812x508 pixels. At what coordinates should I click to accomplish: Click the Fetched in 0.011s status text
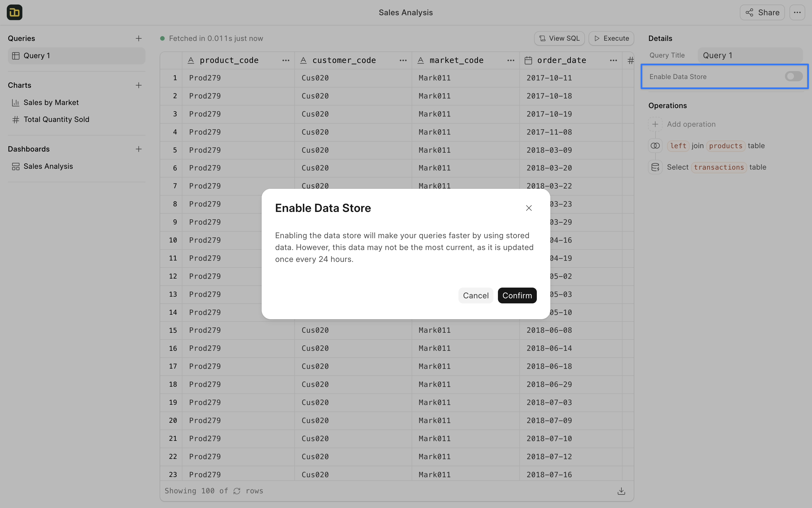point(216,38)
